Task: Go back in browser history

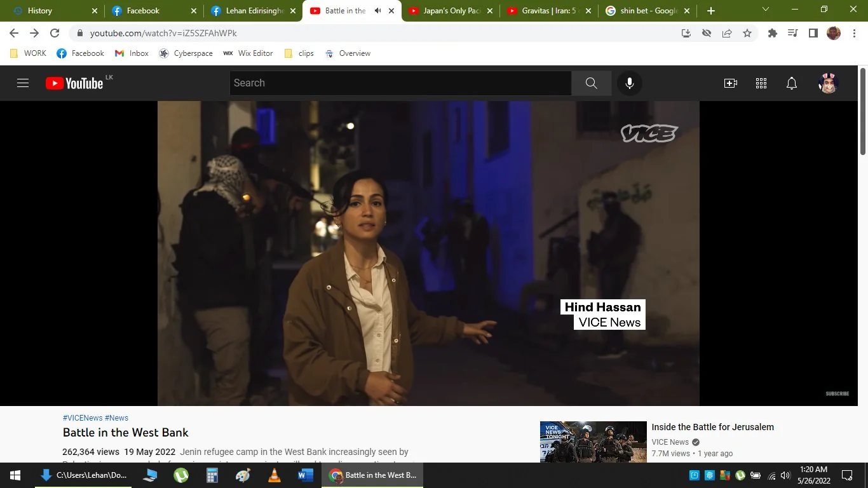Action: click(14, 33)
